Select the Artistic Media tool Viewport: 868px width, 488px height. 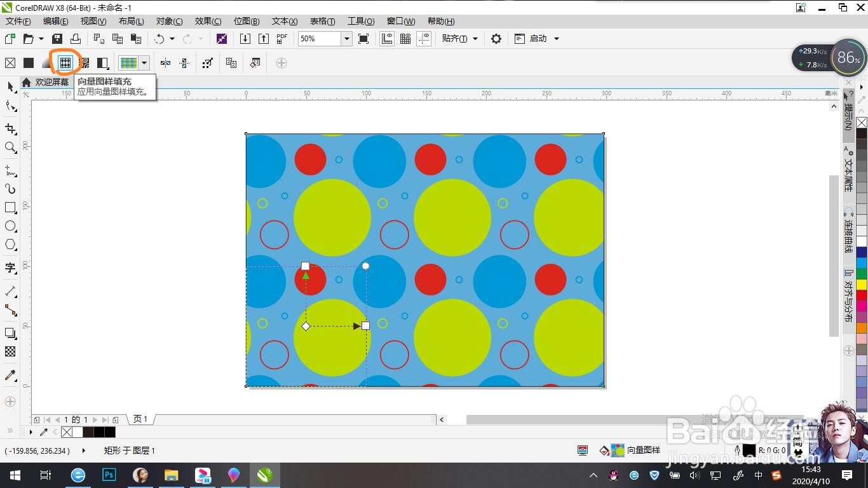pyautogui.click(x=10, y=189)
